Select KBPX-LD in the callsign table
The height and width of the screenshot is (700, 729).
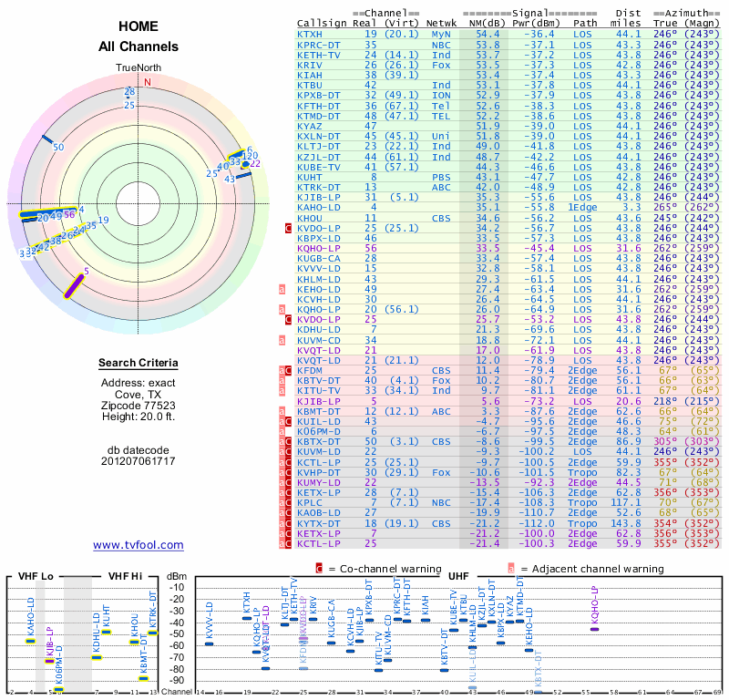[x=318, y=239]
